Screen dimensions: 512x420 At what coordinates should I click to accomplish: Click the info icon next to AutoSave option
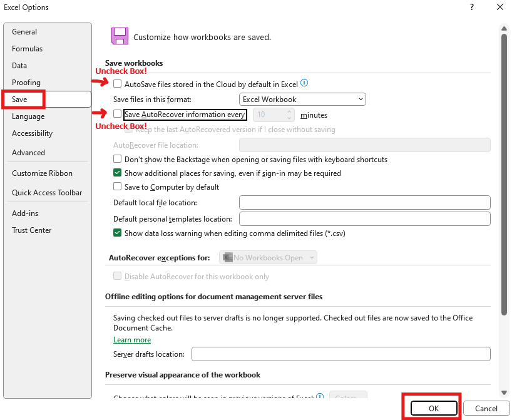pyautogui.click(x=304, y=83)
